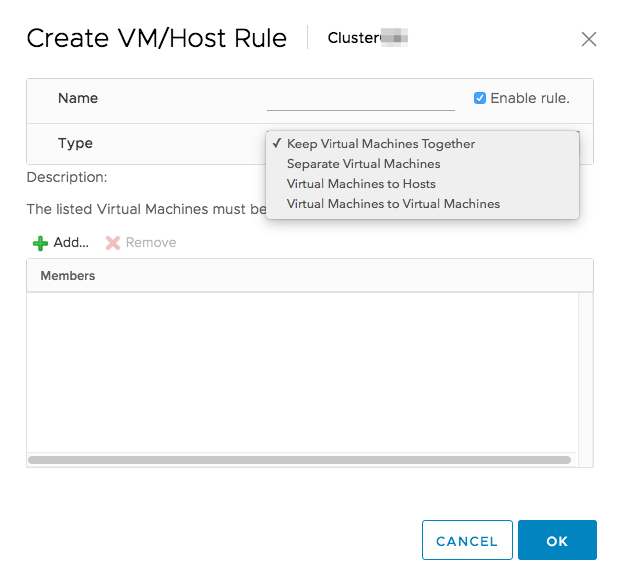The width and height of the screenshot is (619, 583).
Task: Click the green plus Add icon
Action: pyautogui.click(x=40, y=243)
